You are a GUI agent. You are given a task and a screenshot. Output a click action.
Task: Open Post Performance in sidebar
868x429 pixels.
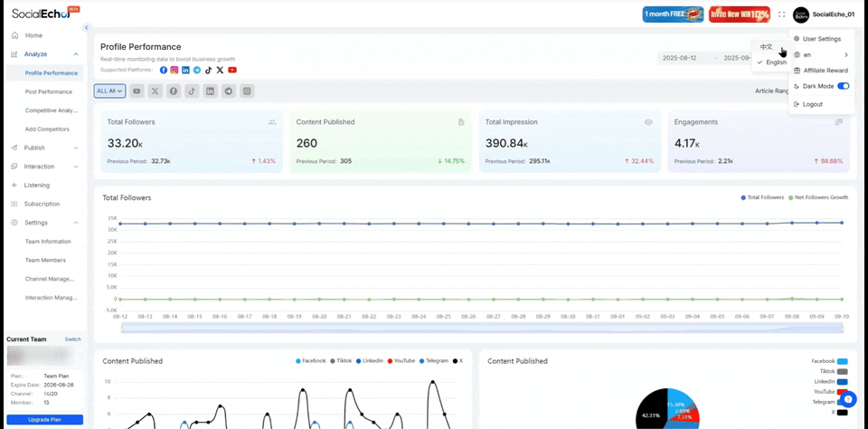click(49, 91)
